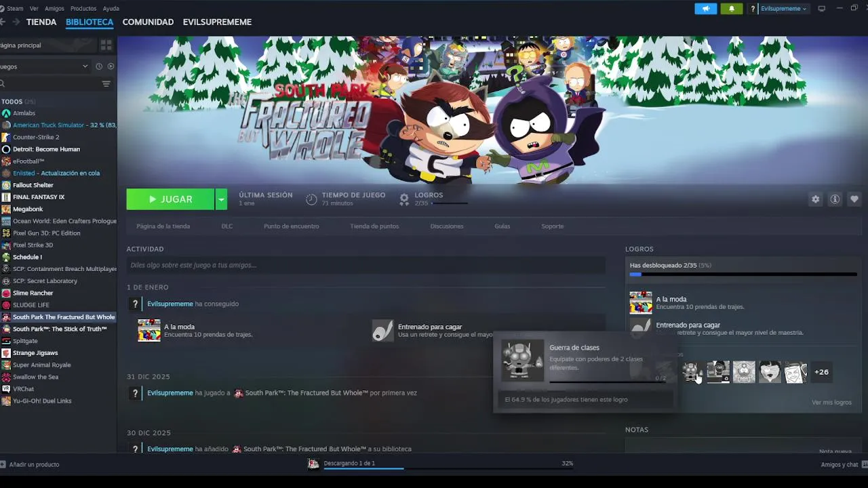Viewport: 868px width, 488px height.
Task: Select American Truck Simulator downloading entry
Action: click(x=58, y=125)
